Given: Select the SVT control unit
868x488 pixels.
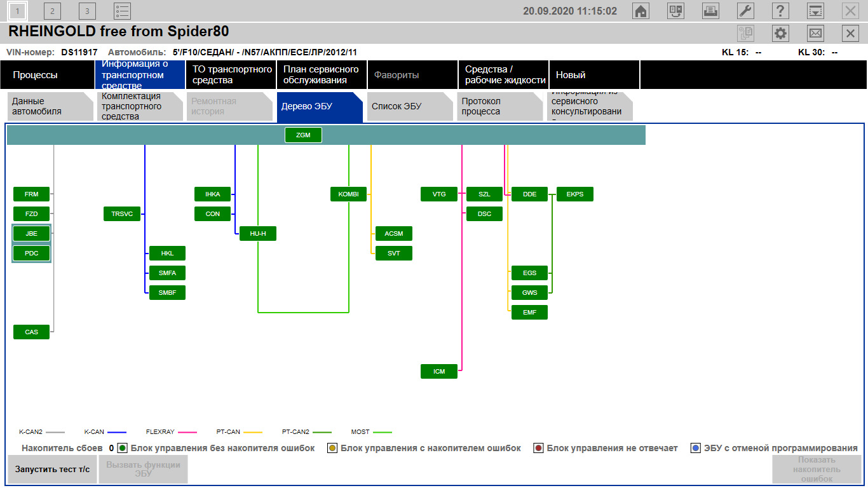Looking at the screenshot, I should [394, 254].
